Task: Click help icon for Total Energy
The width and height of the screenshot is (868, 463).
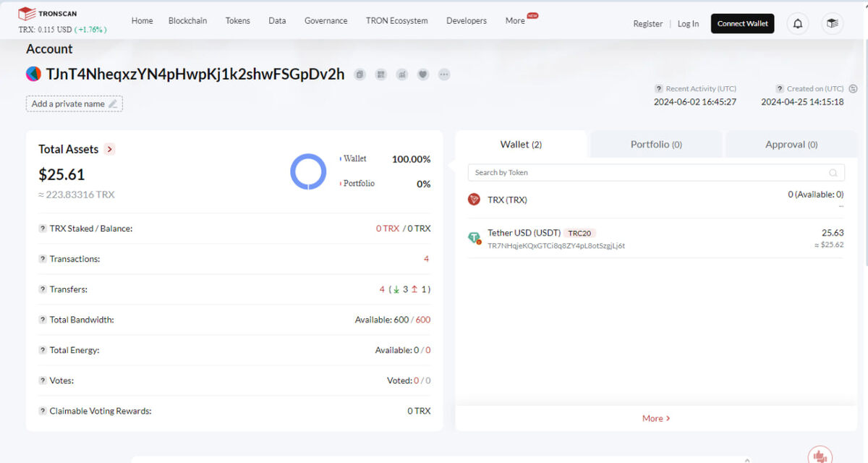Action: 43,350
